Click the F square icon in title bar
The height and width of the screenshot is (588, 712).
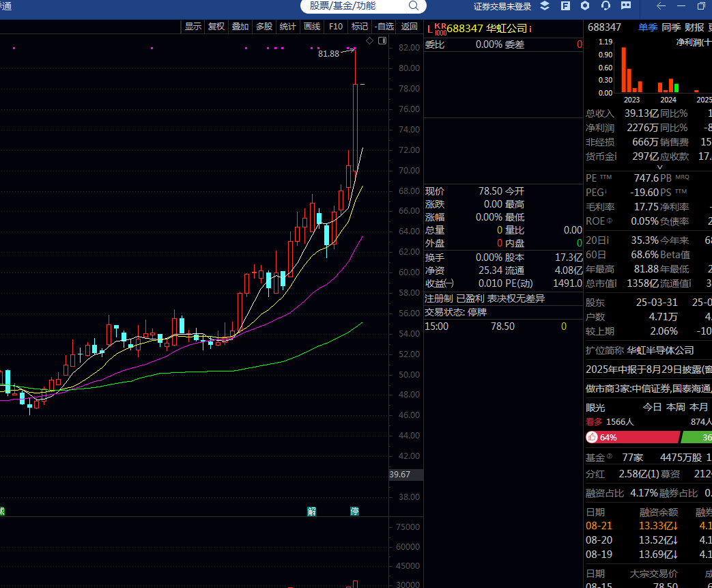pyautogui.click(x=565, y=5)
